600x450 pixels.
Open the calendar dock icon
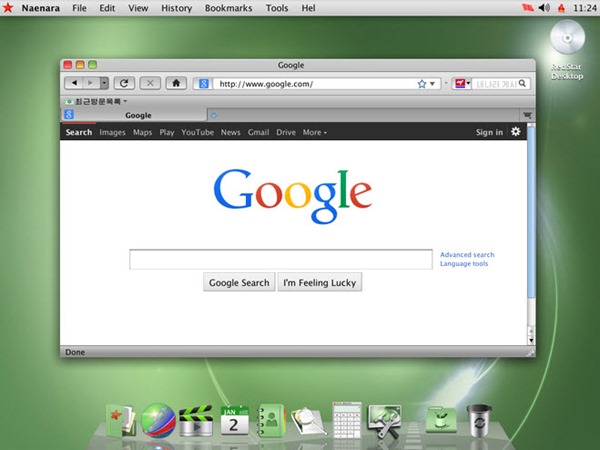(234, 421)
